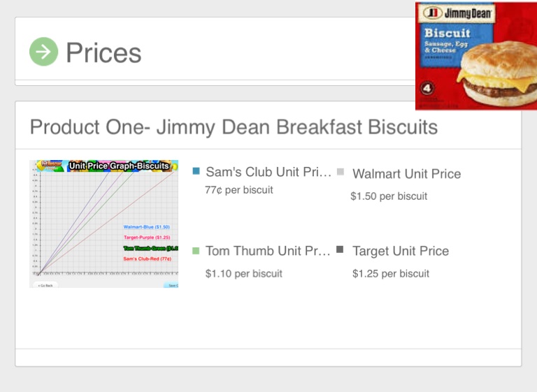Viewport: 537px width, 392px height.
Task: Click the $1.50 per biscuit text
Action: coord(389,196)
